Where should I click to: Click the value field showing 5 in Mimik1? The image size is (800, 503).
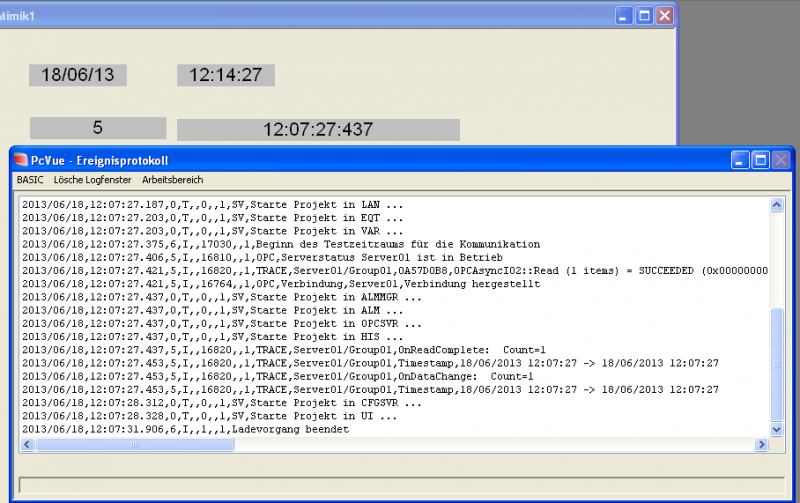click(x=98, y=128)
